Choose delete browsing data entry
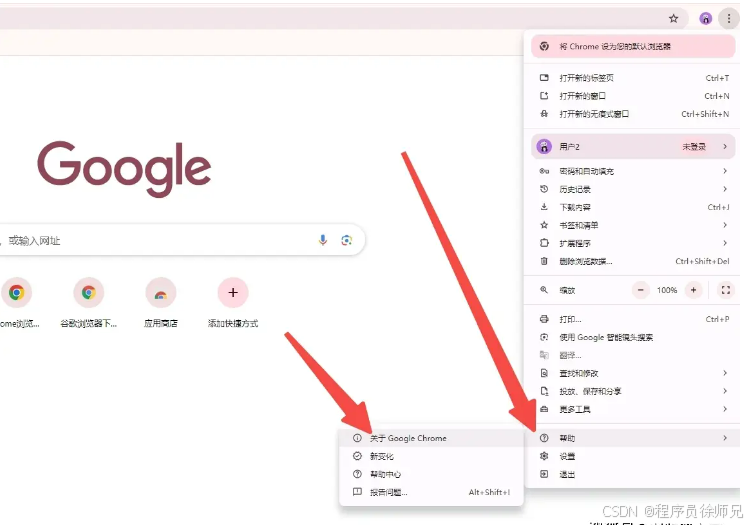 pos(633,261)
